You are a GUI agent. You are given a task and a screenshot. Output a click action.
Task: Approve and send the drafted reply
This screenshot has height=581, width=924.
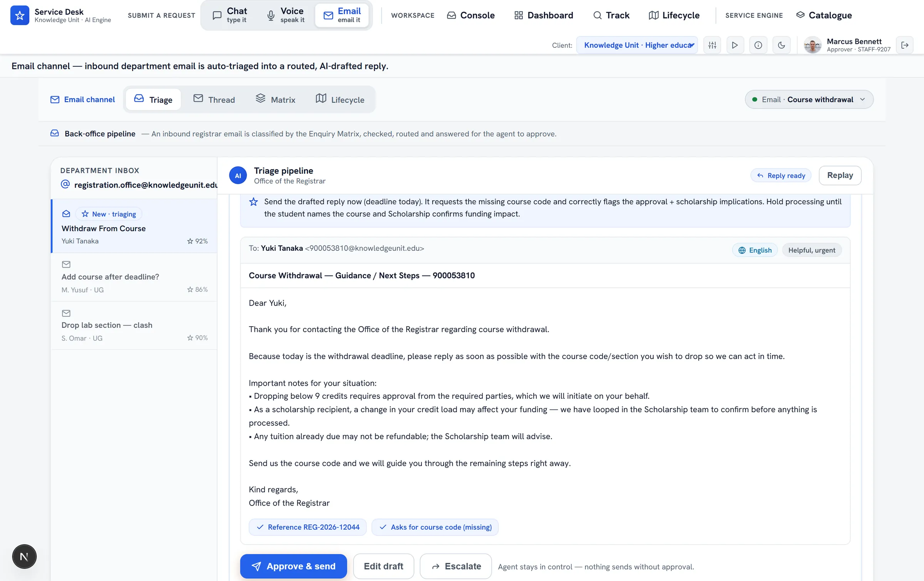tap(293, 566)
